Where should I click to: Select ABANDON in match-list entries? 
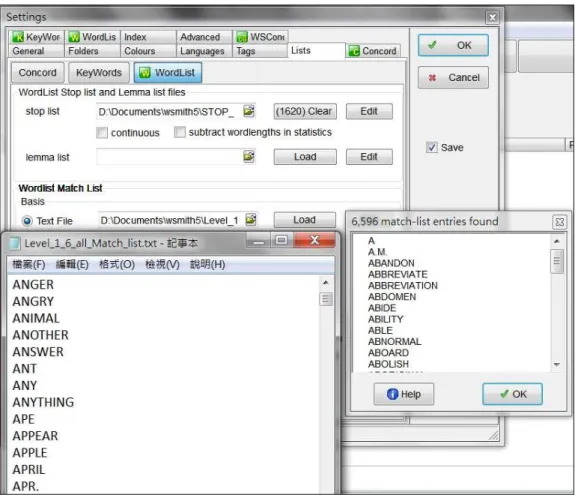pos(391,263)
